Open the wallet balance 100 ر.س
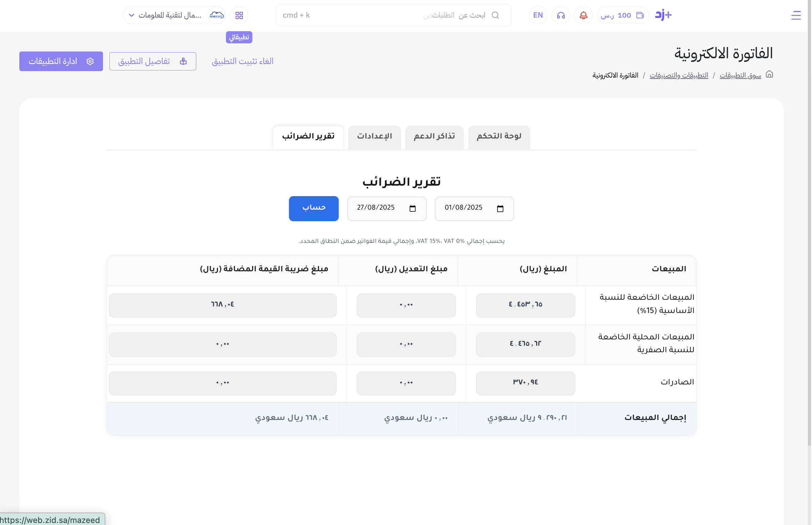The width and height of the screenshot is (812, 525). pyautogui.click(x=622, y=15)
